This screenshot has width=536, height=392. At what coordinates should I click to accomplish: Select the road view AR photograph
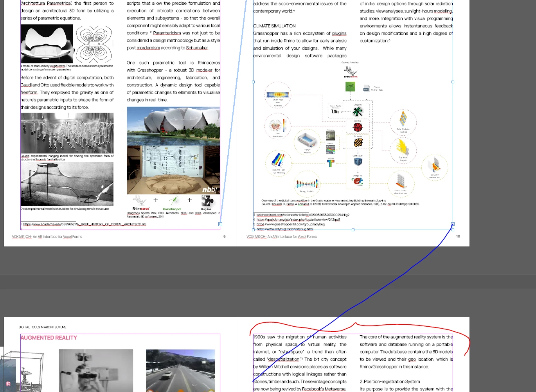(x=180, y=370)
